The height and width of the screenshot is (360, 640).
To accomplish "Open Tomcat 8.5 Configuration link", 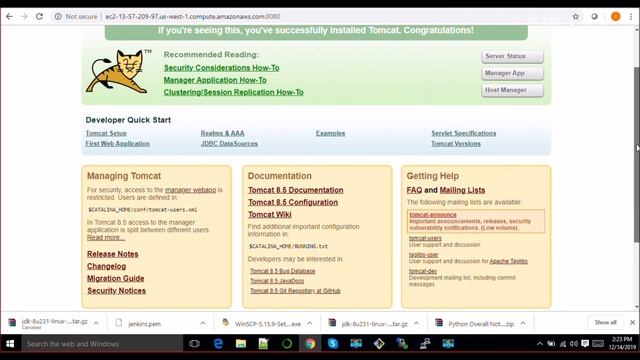I will (x=293, y=202).
